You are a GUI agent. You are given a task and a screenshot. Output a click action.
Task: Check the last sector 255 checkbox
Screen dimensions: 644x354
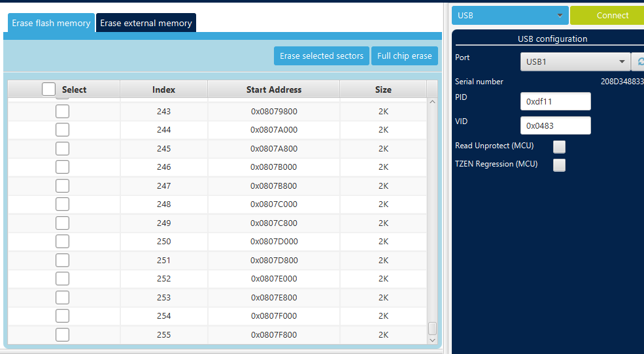point(62,334)
